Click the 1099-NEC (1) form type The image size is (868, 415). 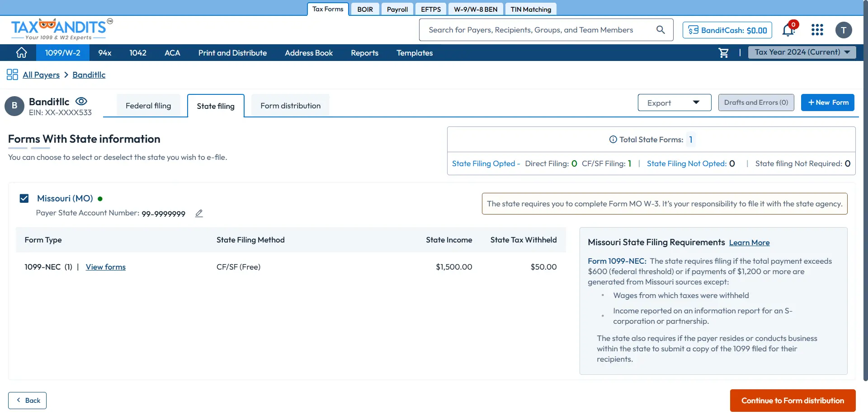click(48, 267)
